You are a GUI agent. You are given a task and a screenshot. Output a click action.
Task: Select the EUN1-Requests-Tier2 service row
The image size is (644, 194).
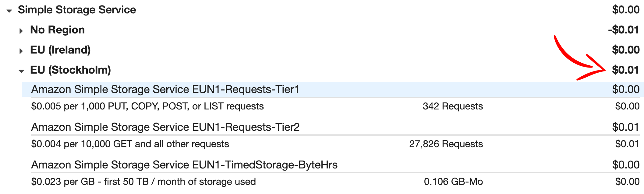click(x=335, y=127)
